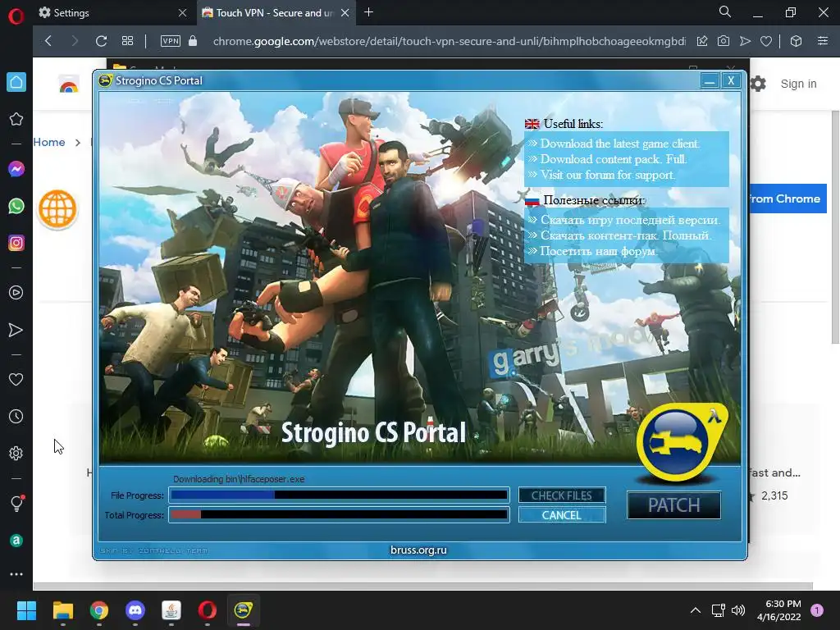Open Settings gear in Opera sidebar
This screenshot has height=630, width=840.
(x=16, y=453)
